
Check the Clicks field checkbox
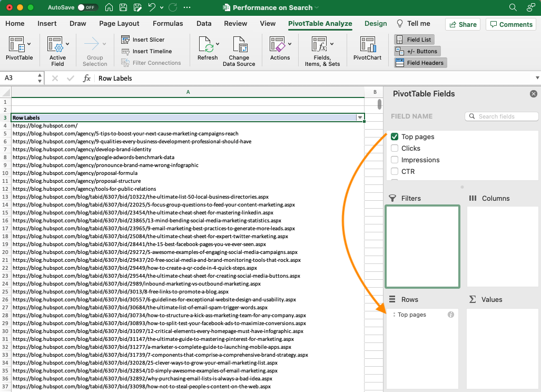394,148
